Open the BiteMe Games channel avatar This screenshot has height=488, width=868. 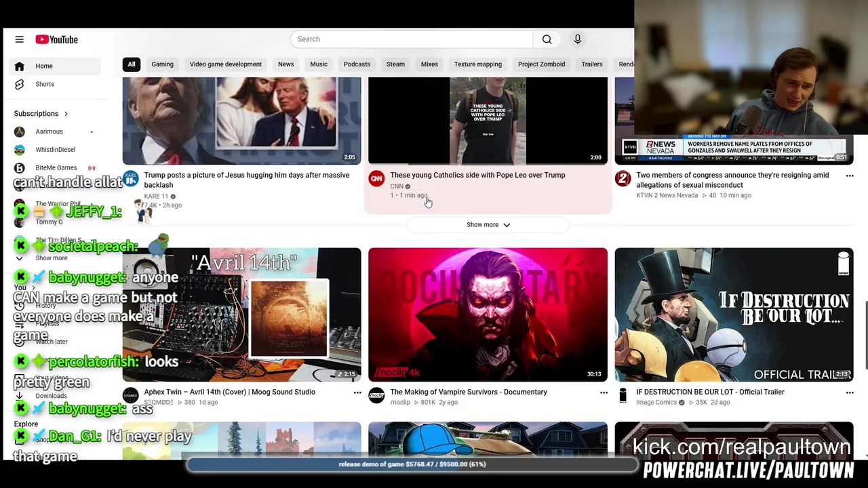[20, 167]
